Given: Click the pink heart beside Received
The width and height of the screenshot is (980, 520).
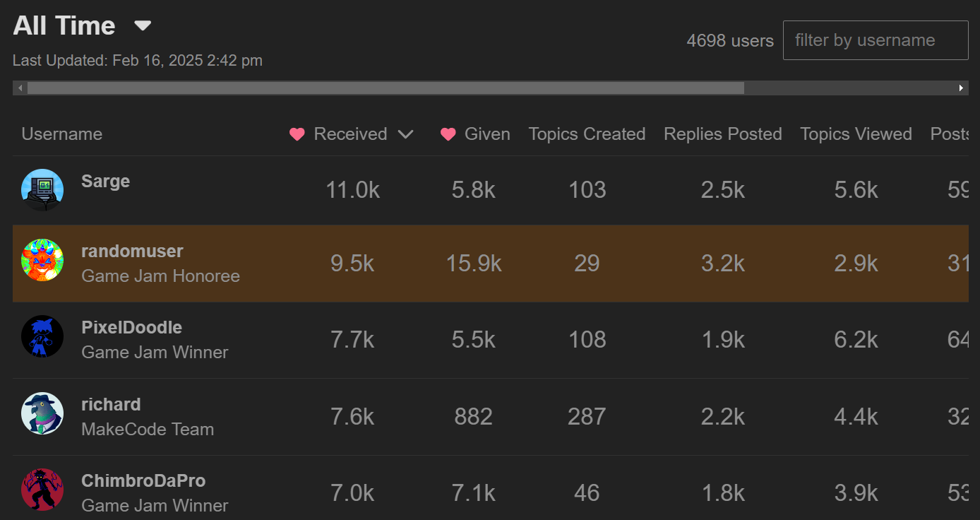Looking at the screenshot, I should click(x=297, y=134).
